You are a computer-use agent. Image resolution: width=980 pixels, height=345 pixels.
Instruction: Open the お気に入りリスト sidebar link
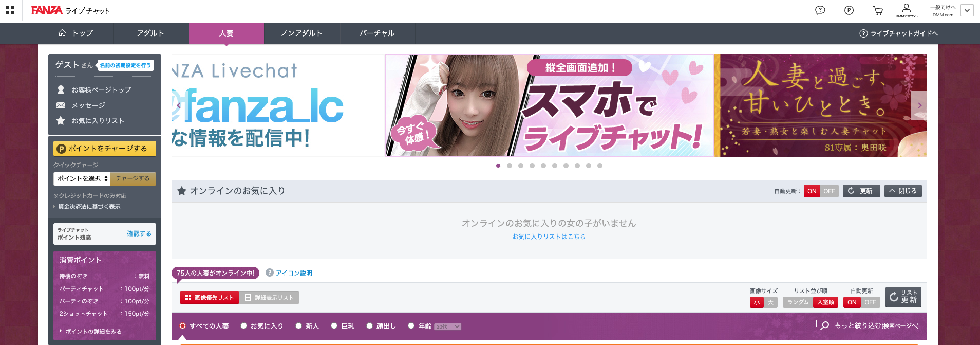pos(98,121)
